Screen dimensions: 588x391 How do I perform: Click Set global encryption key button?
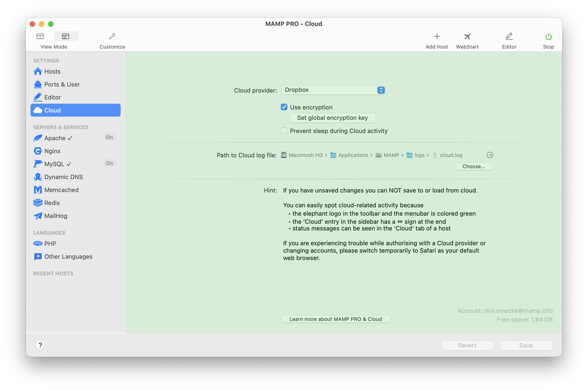(332, 118)
